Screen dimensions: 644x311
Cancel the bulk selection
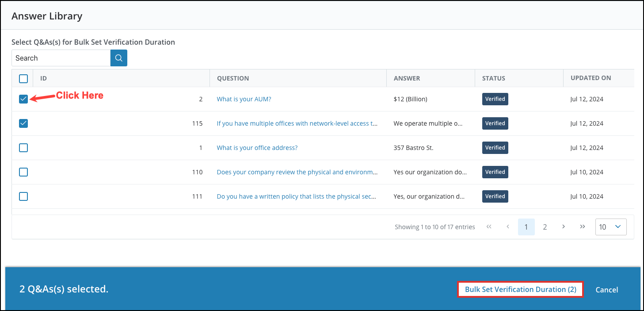pyautogui.click(x=606, y=289)
